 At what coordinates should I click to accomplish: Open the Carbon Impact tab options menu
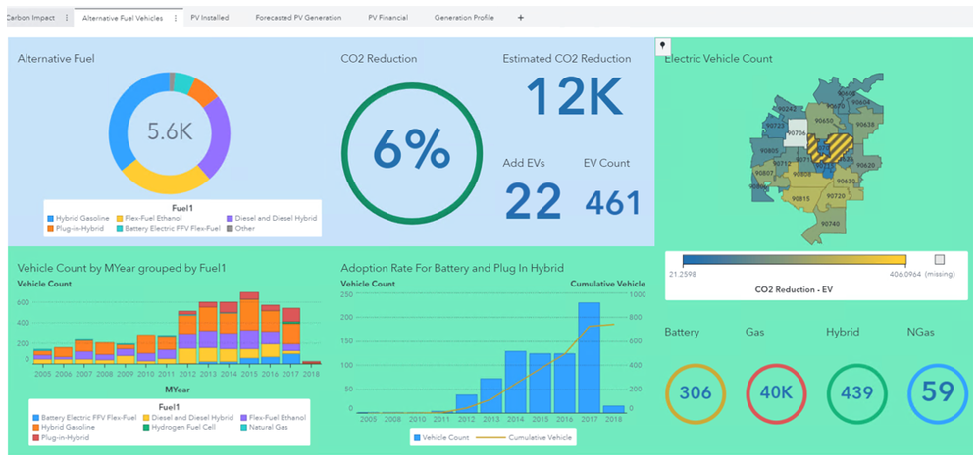(67, 18)
